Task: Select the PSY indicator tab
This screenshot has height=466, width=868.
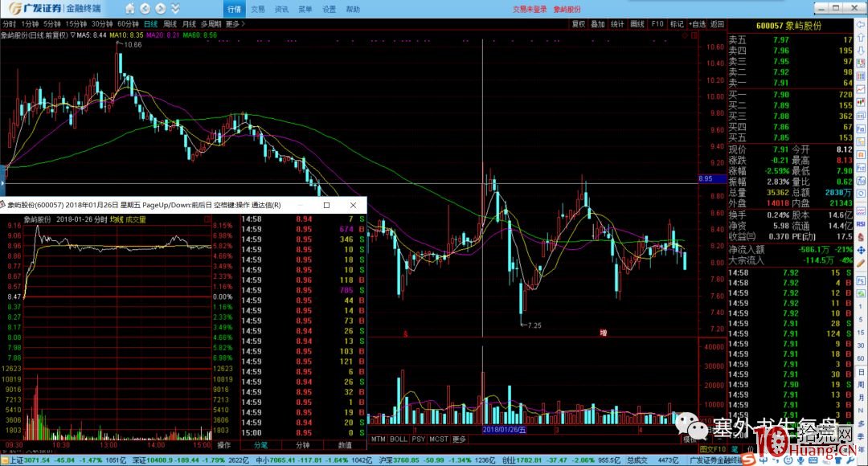Action: click(419, 439)
